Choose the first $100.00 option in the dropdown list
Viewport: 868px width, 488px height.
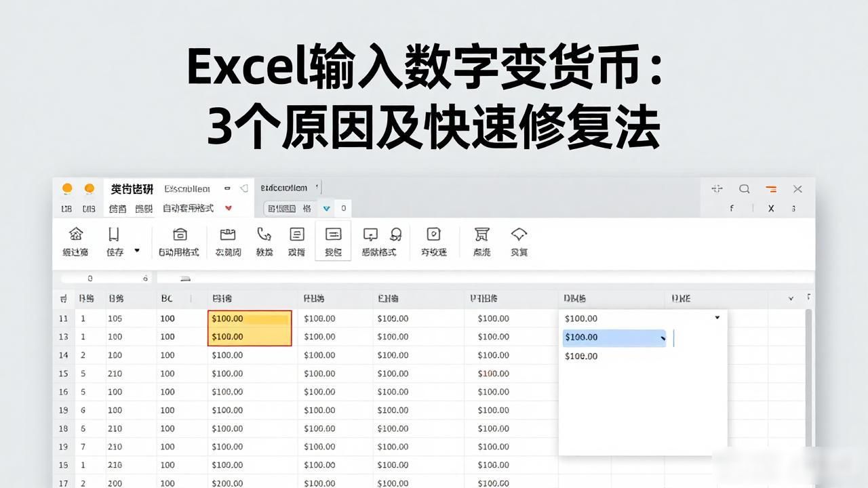(581, 319)
